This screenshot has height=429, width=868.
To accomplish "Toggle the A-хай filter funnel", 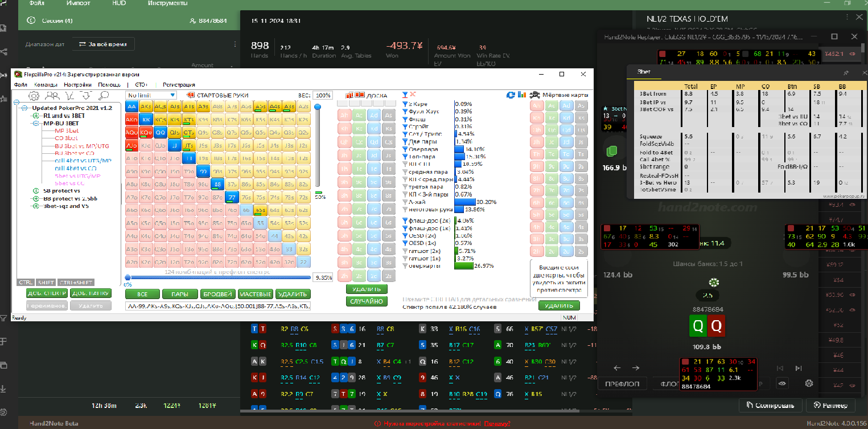I will [405, 202].
